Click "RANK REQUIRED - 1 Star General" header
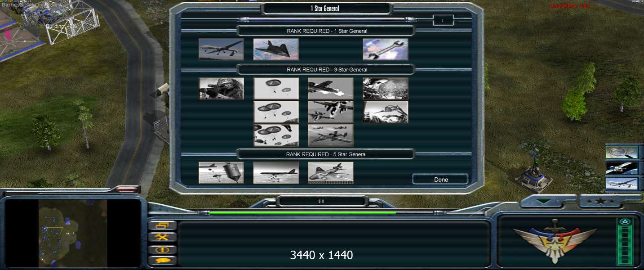Screen dimensions: 644x270 pos(327,31)
